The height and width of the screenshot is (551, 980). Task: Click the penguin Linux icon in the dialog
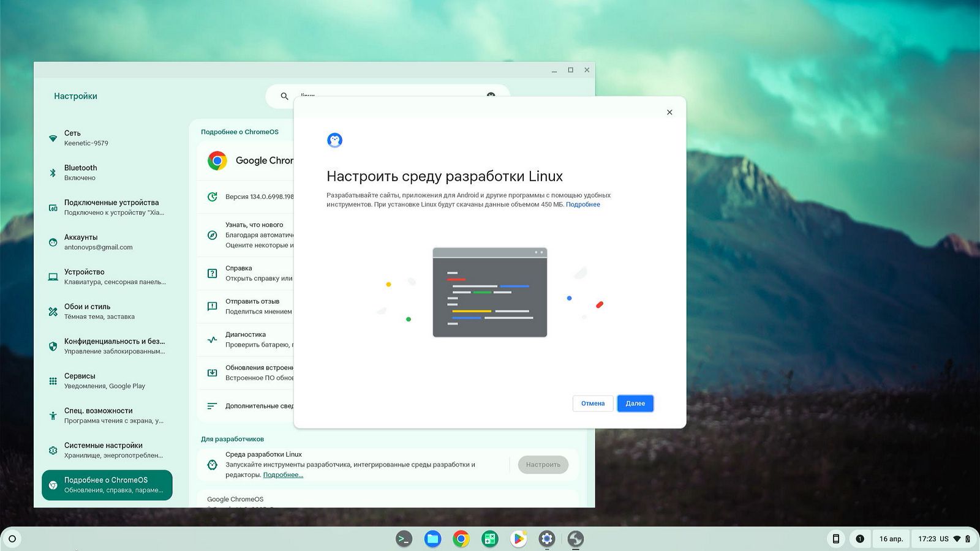[334, 140]
